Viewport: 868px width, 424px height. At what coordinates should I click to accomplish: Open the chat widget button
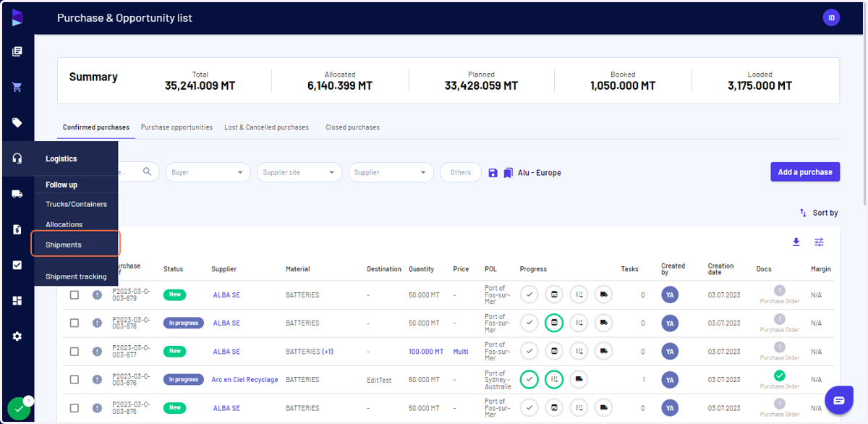838,400
